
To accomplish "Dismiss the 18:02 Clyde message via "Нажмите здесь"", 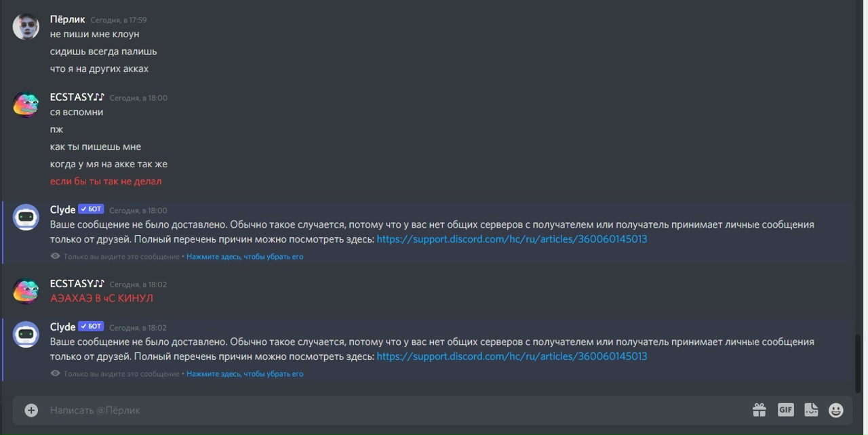I will point(245,374).
